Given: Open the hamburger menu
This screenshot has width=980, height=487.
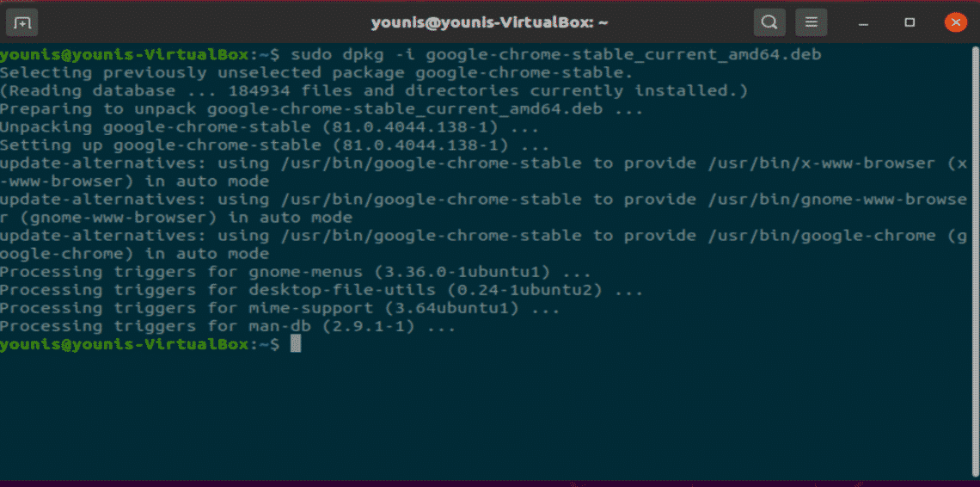Looking at the screenshot, I should (x=812, y=22).
